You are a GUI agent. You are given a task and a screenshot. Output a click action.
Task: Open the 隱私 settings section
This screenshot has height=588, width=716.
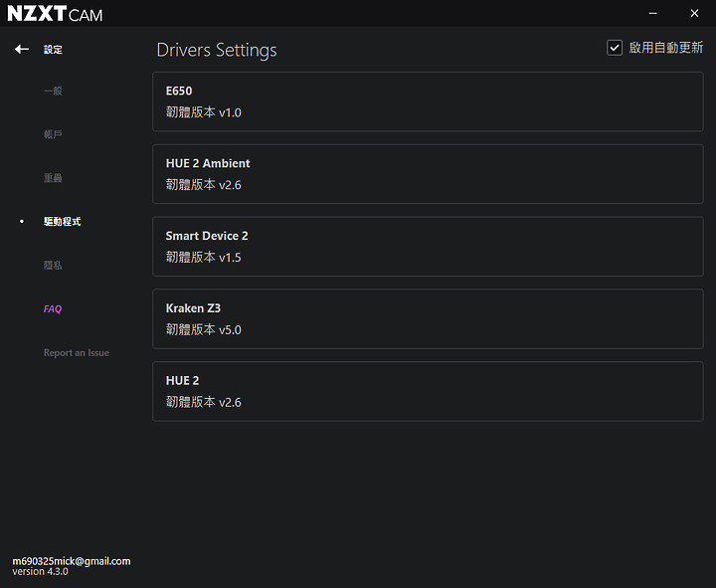(x=53, y=266)
